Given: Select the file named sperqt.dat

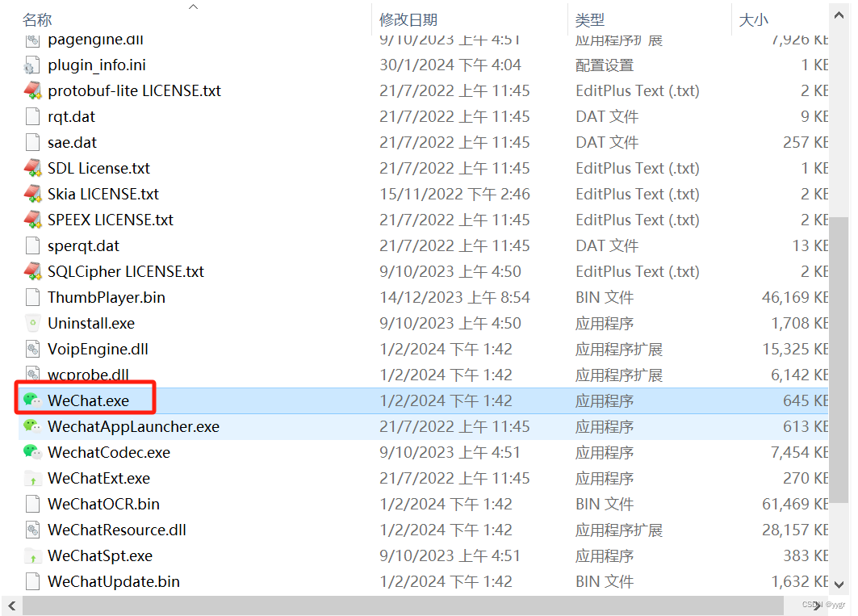Looking at the screenshot, I should click(x=83, y=246).
